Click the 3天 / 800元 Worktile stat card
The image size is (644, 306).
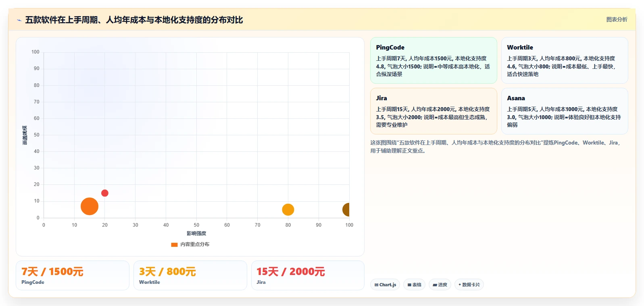(190, 275)
